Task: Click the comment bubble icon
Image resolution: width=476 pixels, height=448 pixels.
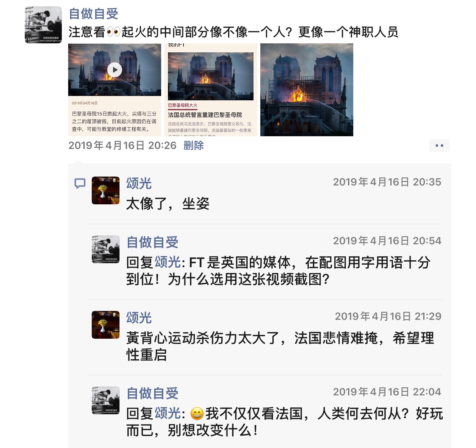Action: coord(80,183)
